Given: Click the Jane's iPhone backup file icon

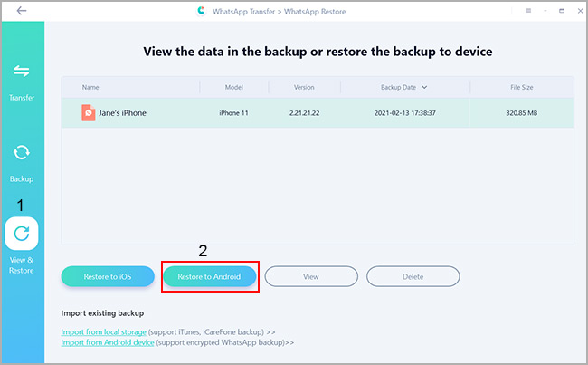Looking at the screenshot, I should 88,113.
